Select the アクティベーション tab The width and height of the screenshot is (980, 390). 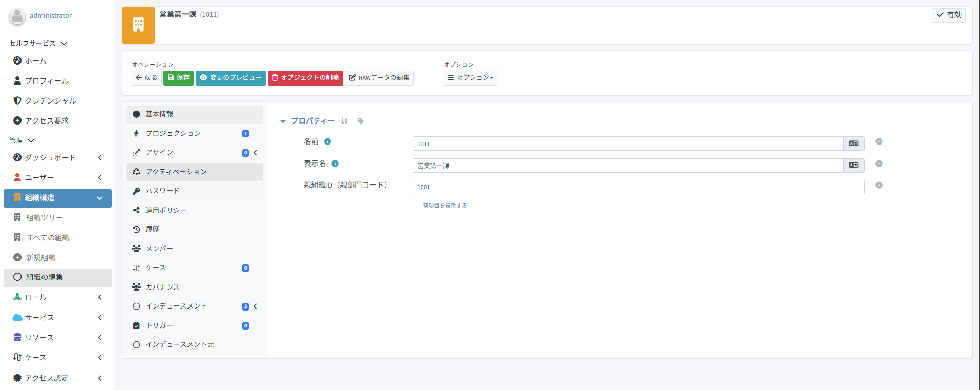pos(195,172)
